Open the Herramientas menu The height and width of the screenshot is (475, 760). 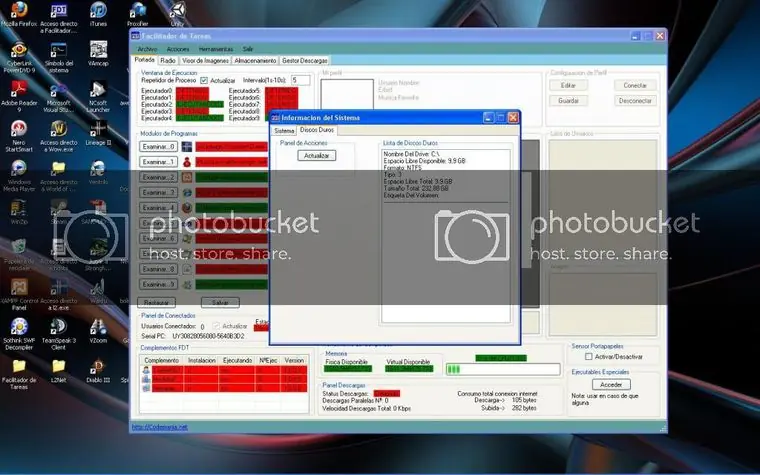click(216, 49)
